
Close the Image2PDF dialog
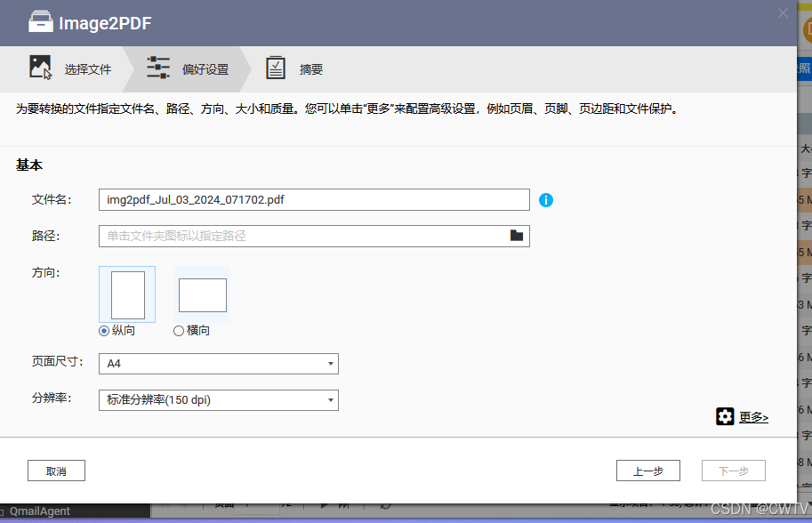pos(783,13)
